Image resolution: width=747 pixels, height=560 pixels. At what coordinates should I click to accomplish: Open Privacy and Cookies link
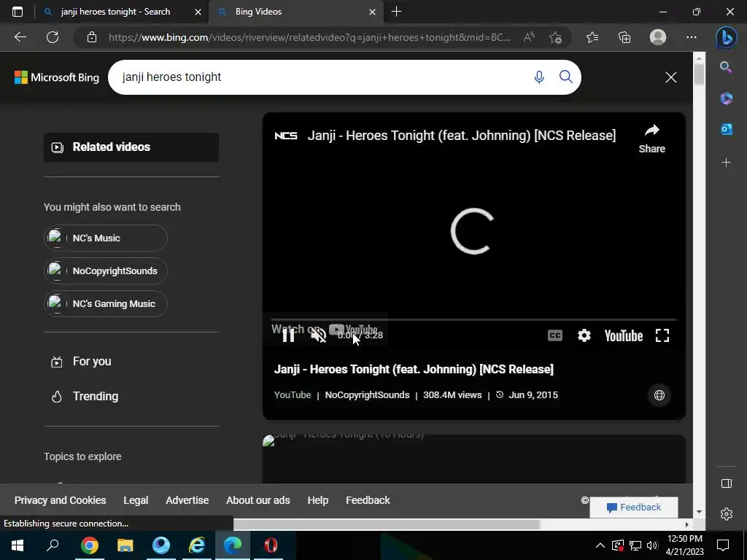(x=60, y=500)
